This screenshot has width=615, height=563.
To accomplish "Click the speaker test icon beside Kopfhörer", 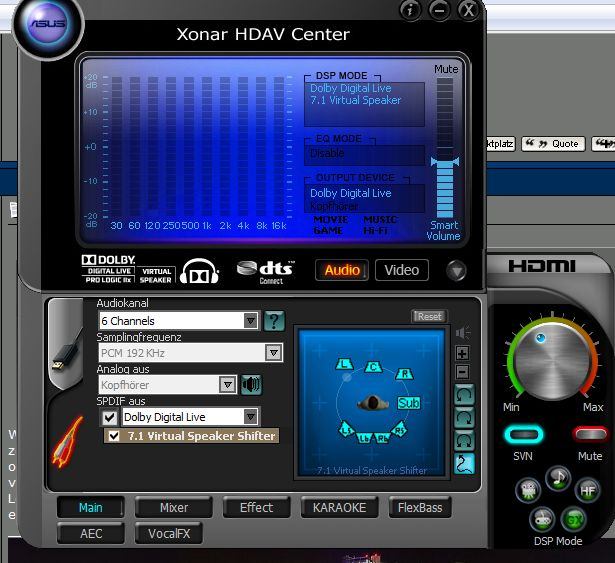I will click(x=251, y=384).
